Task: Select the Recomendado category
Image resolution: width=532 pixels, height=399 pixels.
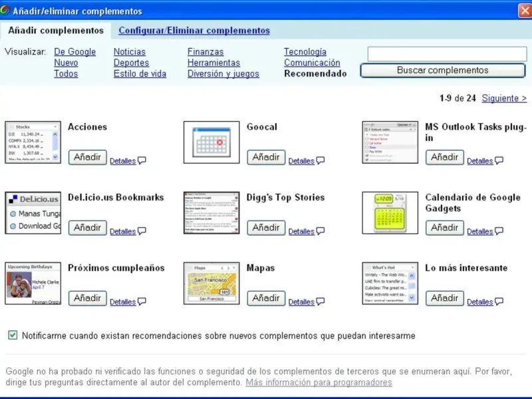Action: [x=315, y=74]
